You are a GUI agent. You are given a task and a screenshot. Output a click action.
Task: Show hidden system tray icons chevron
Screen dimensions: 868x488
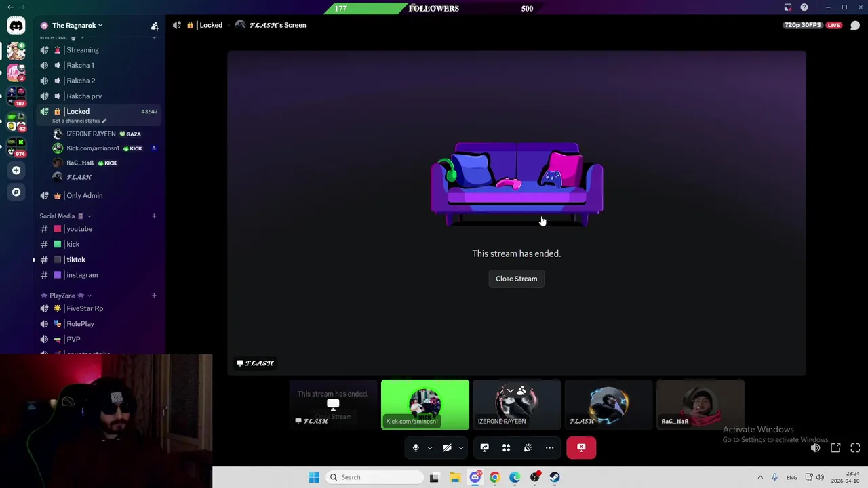click(760, 477)
